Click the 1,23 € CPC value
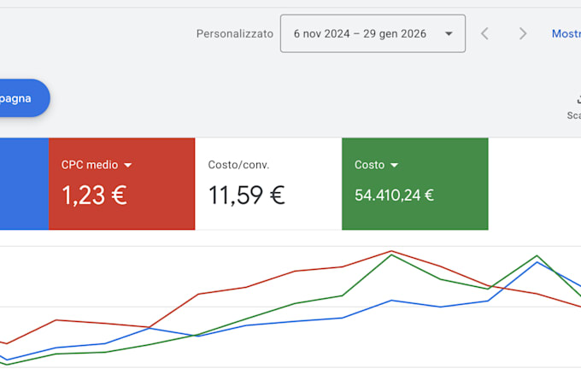 pyautogui.click(x=94, y=196)
